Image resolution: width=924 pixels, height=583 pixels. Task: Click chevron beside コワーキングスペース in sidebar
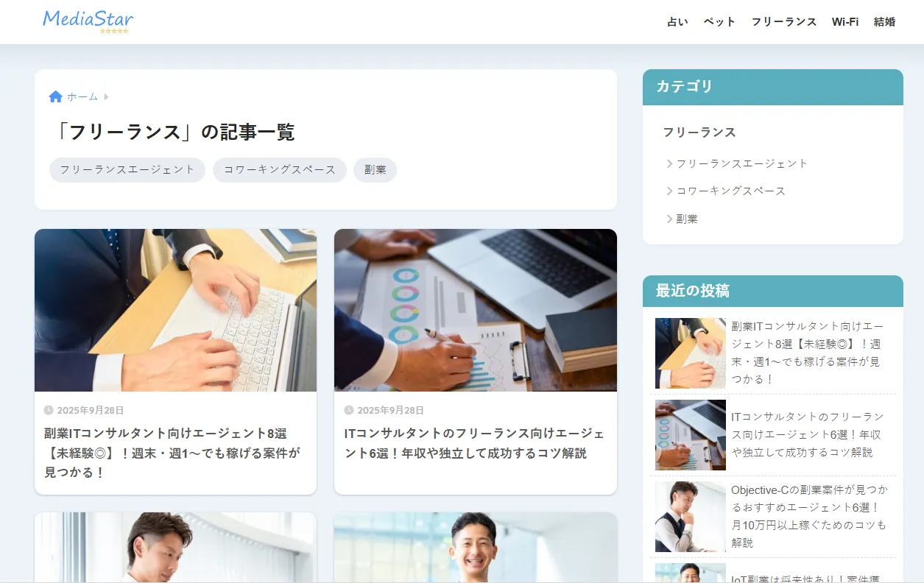(x=669, y=191)
